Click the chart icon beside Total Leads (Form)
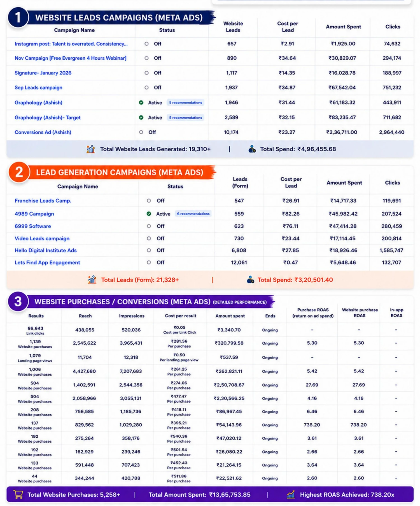Screen dimensions: 420x506 (x=92, y=280)
